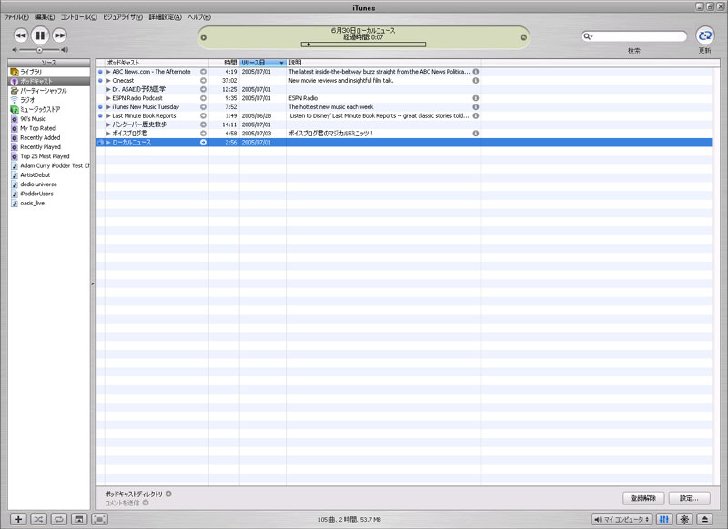This screenshot has height=529, width=728.
Task: Select ミュージックストア in the source list
Action: point(49,109)
